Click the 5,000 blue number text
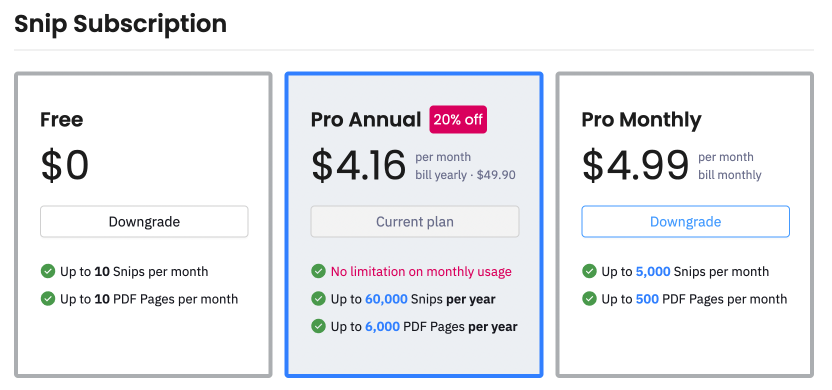This screenshot has width=832, height=390. 653,272
